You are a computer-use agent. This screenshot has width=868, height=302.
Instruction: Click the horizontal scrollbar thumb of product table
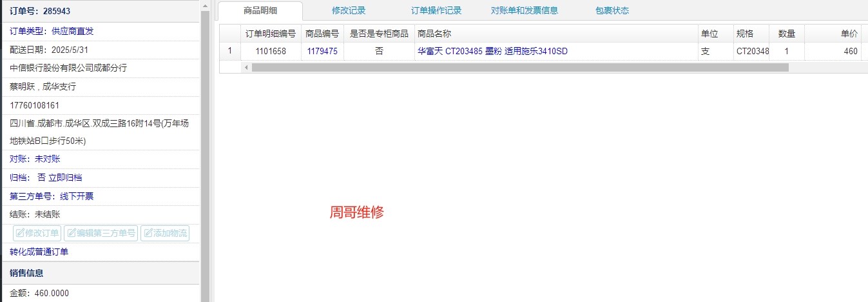click(520, 67)
